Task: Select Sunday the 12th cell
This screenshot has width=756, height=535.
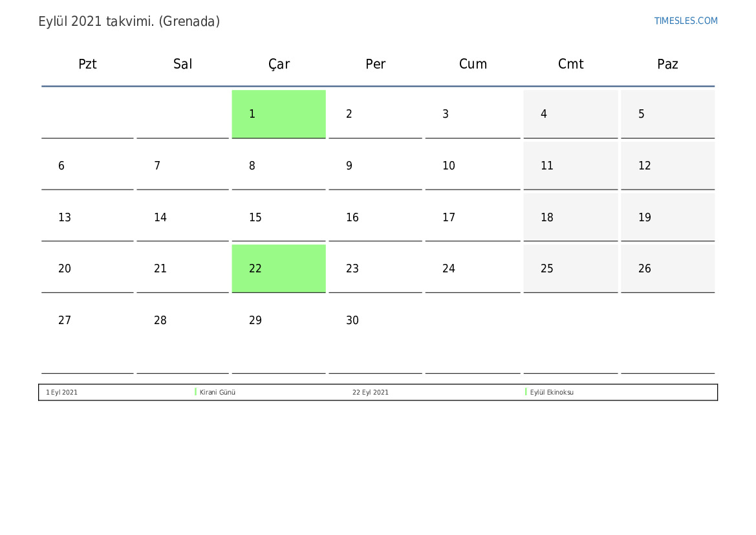Action: click(x=668, y=166)
